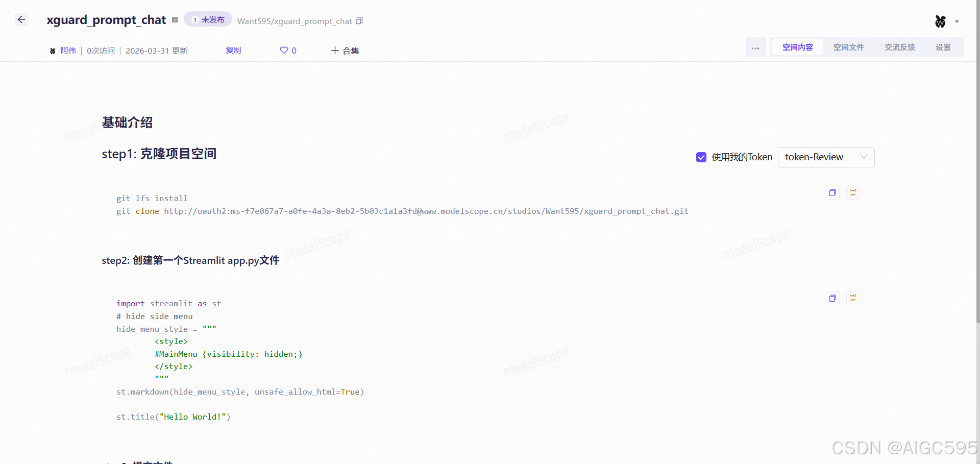Click orange icon beside Streamlit code
This screenshot has height=464, width=980.
[x=853, y=298]
